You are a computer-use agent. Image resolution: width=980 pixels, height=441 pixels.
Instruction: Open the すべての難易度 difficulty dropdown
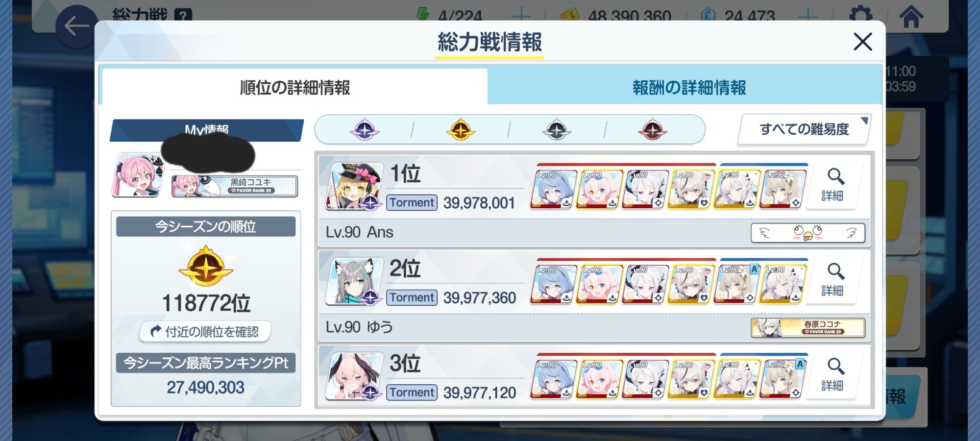click(x=805, y=129)
